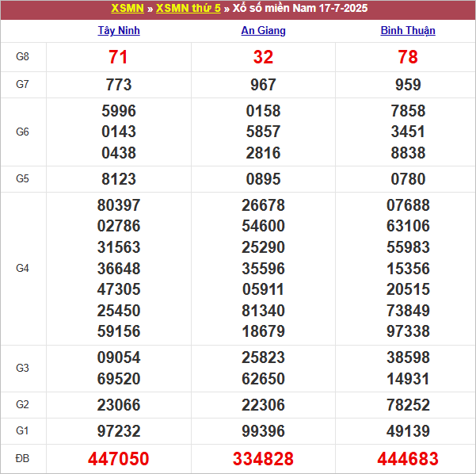Click Bình Thuận G8 number 78
Screen dimensions: 476x474
point(408,57)
